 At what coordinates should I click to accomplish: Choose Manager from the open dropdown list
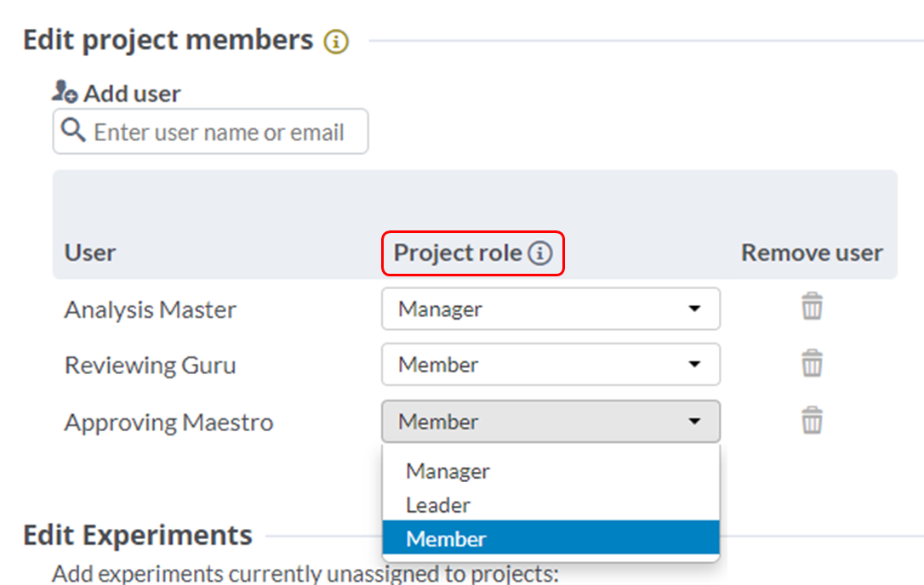pyautogui.click(x=448, y=471)
